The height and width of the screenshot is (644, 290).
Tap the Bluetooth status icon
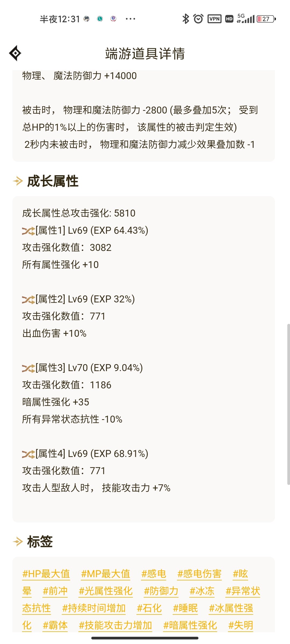pyautogui.click(x=186, y=19)
